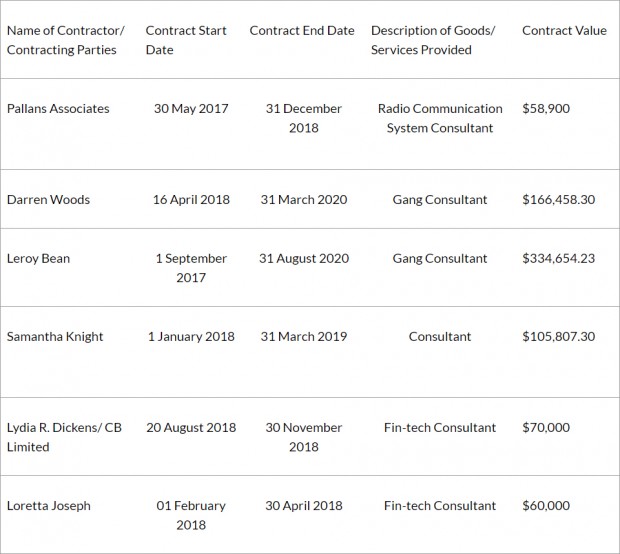Click the 31 August 2020 end date

pos(304,258)
